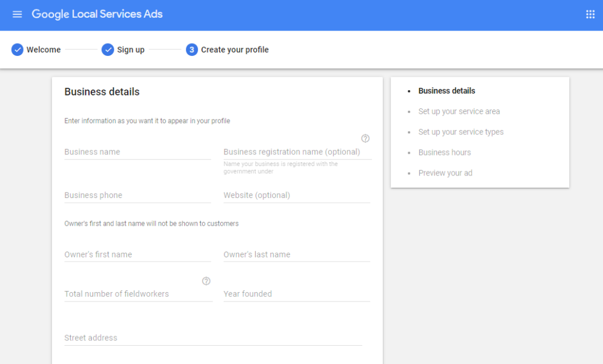The width and height of the screenshot is (603, 364).
Task: Click 'Owner's first and last name will not be shown' text
Action: tap(151, 224)
